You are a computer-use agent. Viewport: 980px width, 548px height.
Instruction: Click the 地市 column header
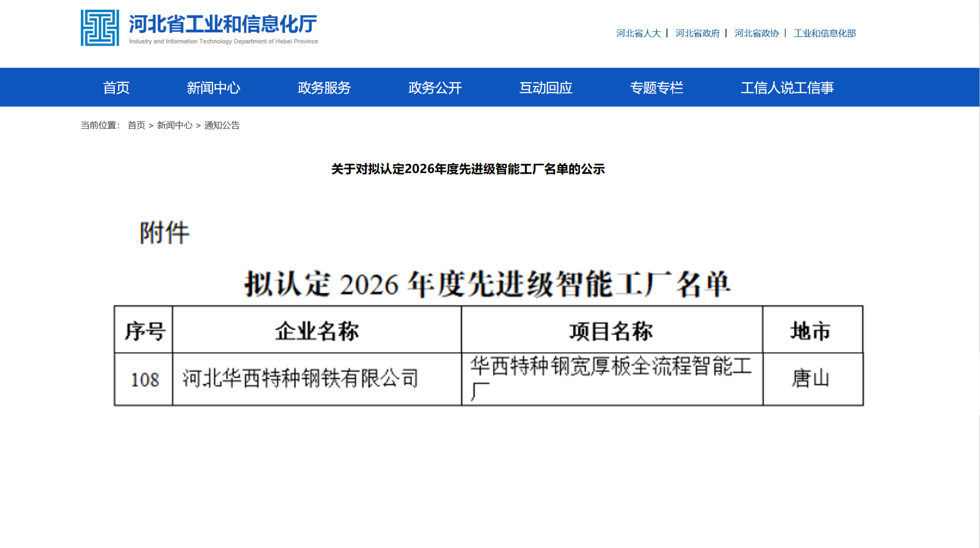pyautogui.click(x=812, y=330)
